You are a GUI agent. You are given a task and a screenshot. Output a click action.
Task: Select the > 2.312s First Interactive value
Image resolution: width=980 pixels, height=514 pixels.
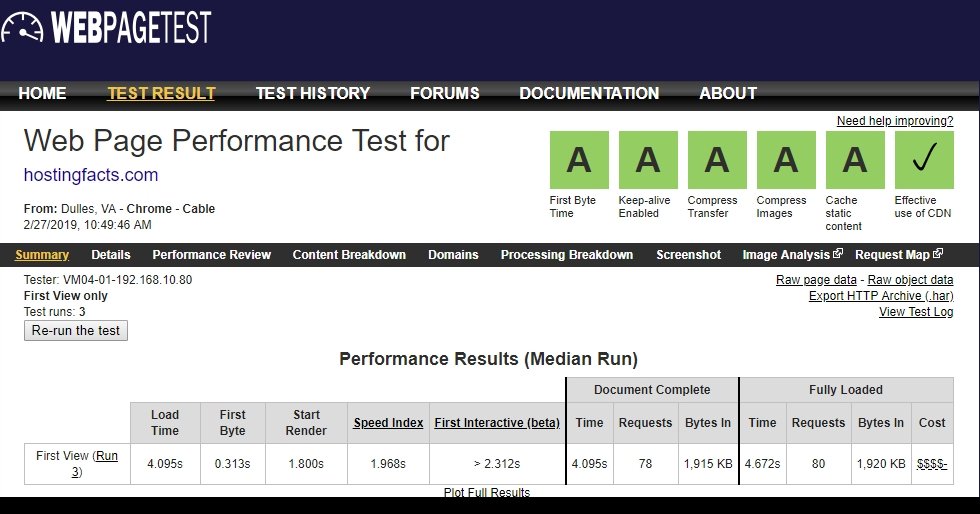pos(497,464)
